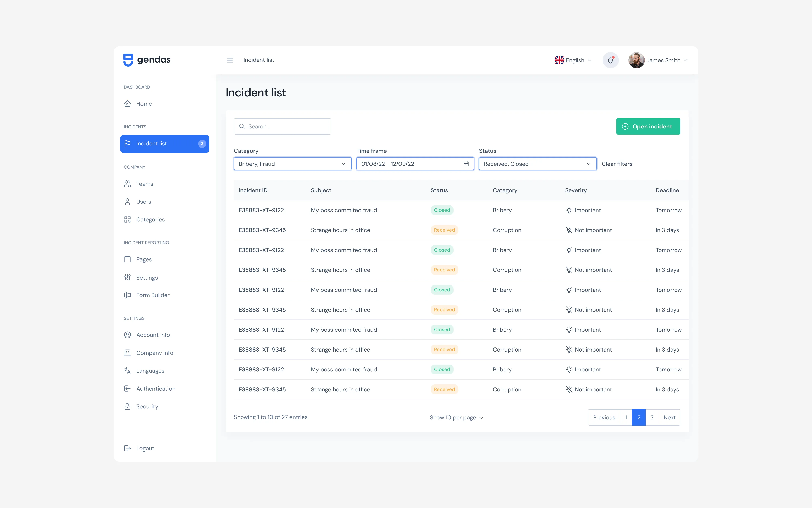The height and width of the screenshot is (508, 812).
Task: Click the Logout exit icon
Action: tap(127, 448)
